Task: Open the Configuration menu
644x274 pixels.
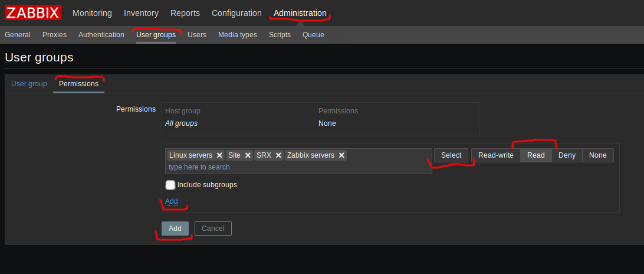Action: 236,13
